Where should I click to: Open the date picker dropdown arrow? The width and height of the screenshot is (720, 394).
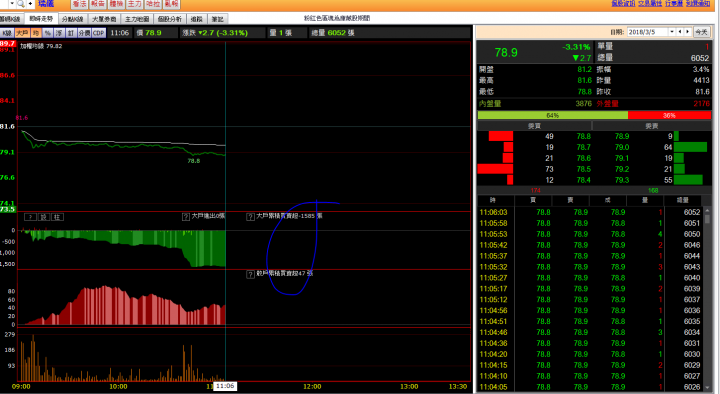point(672,32)
